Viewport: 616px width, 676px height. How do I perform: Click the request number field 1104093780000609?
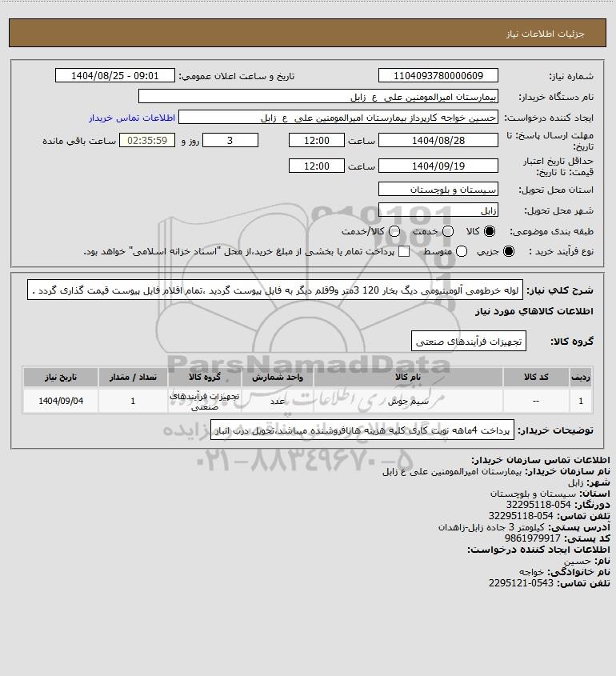pos(438,75)
